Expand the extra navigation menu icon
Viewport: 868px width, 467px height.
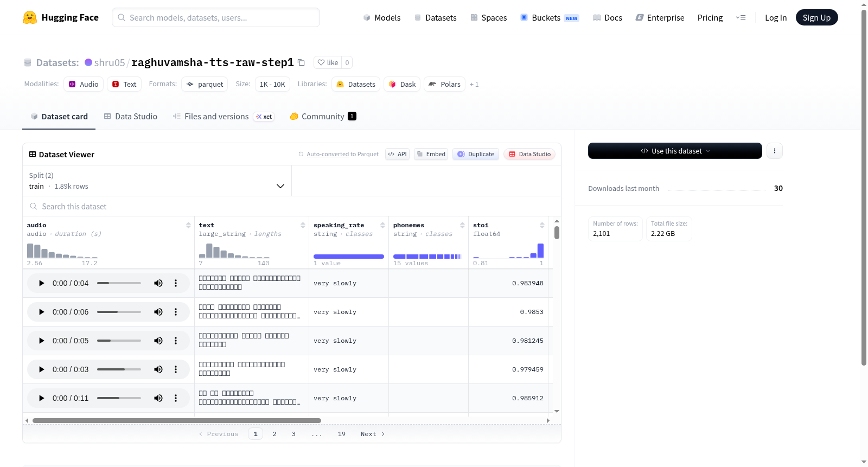tap(741, 17)
